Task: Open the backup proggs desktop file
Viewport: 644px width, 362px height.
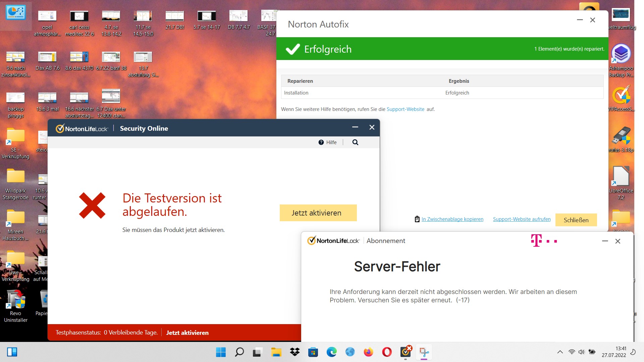Action: point(15,105)
